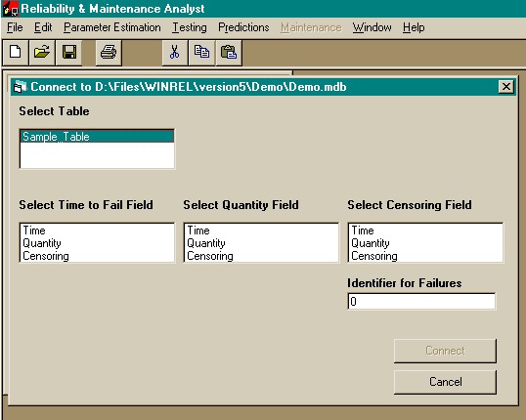Viewport: 526px width, 420px height.
Task: Click the Paste clipboard icon
Action: click(x=229, y=53)
